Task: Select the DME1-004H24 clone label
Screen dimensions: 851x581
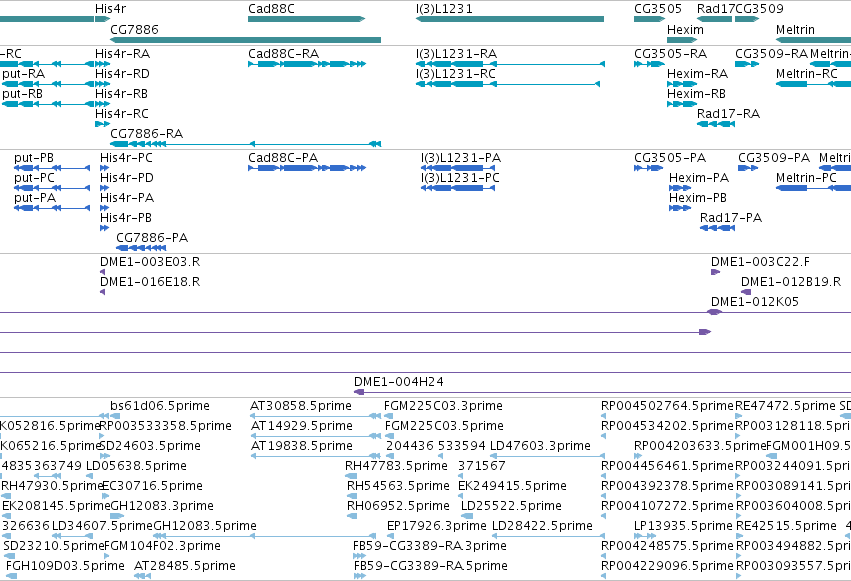Action: coord(399,382)
